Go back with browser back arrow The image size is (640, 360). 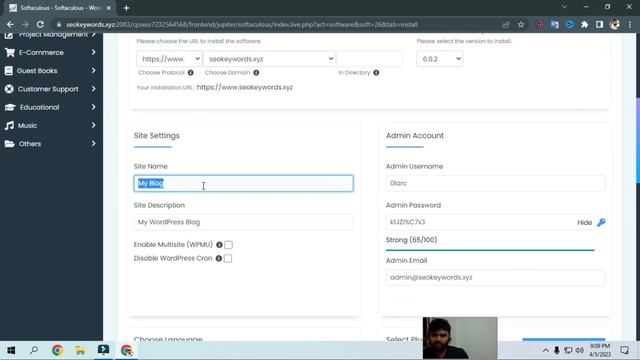coord(10,24)
